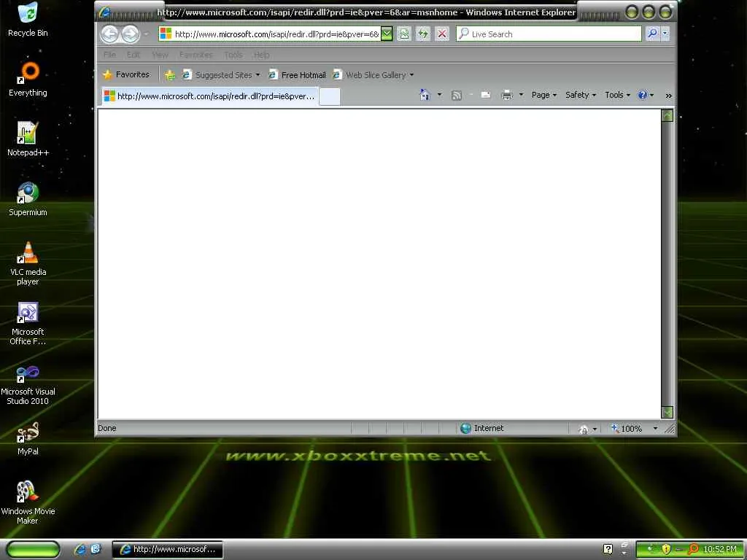Click the Home icon in command bar
This screenshot has height=560, width=747.
pyautogui.click(x=425, y=95)
